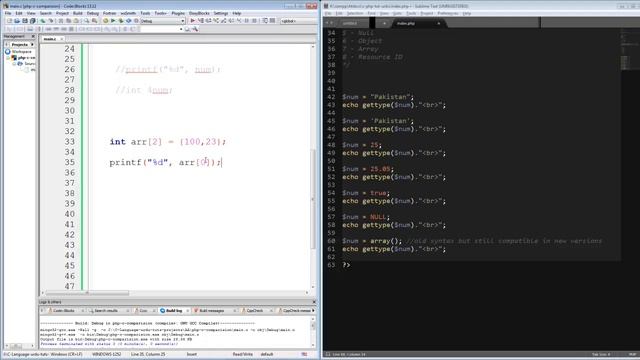Click Find magnifier icon in Code::Blocks toolbar

click(x=87, y=21)
